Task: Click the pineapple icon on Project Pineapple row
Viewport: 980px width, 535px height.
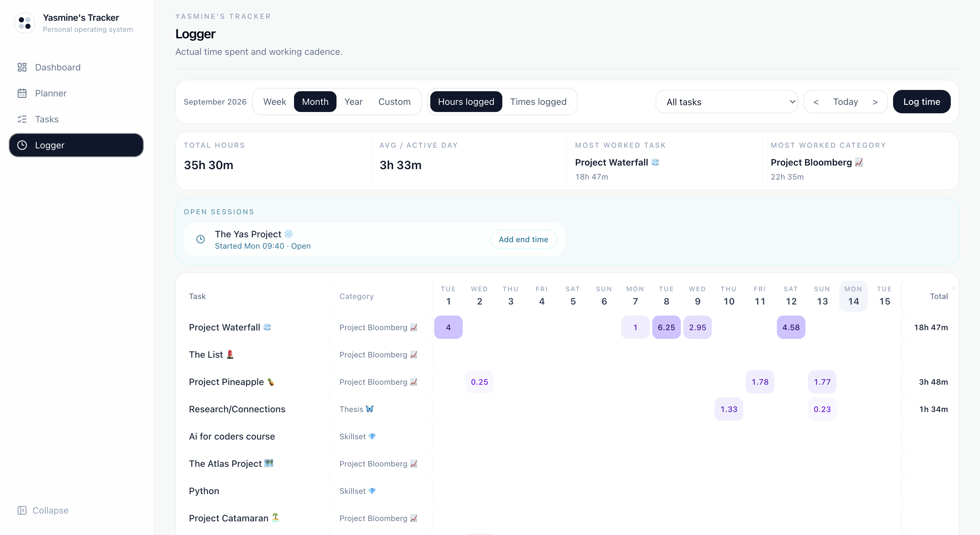Action: coord(271,382)
